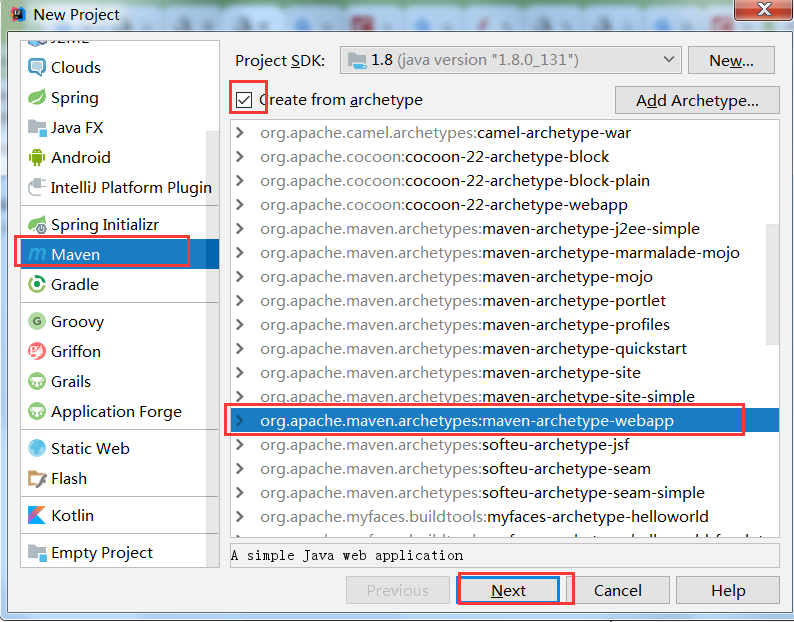Screen dimensions: 794x622
Task: Expand the camel-archetype-war node
Action: tap(240, 133)
